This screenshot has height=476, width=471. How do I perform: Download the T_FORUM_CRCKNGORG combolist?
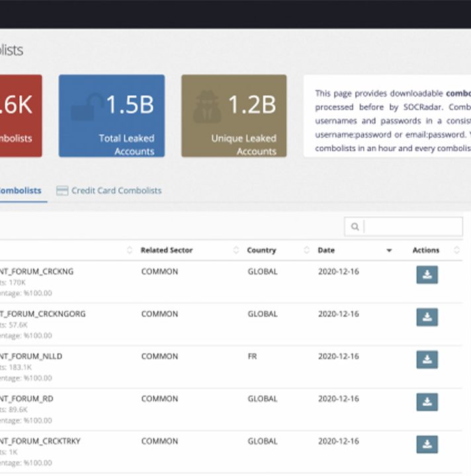[427, 317]
